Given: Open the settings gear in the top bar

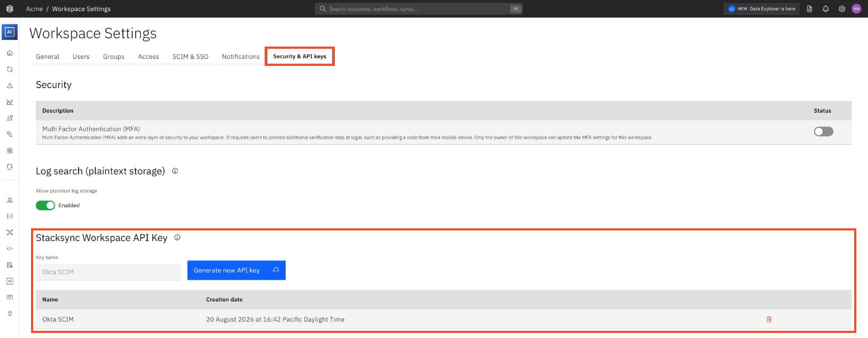Looking at the screenshot, I should click(x=842, y=9).
